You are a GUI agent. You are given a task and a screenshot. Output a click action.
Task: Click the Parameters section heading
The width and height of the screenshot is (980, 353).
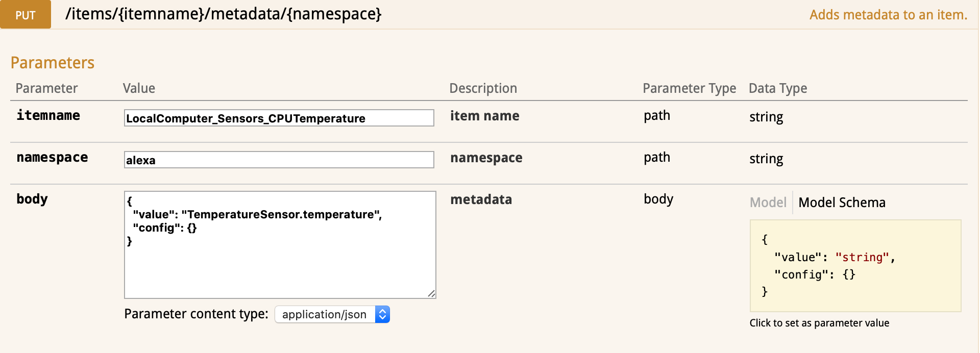point(53,63)
